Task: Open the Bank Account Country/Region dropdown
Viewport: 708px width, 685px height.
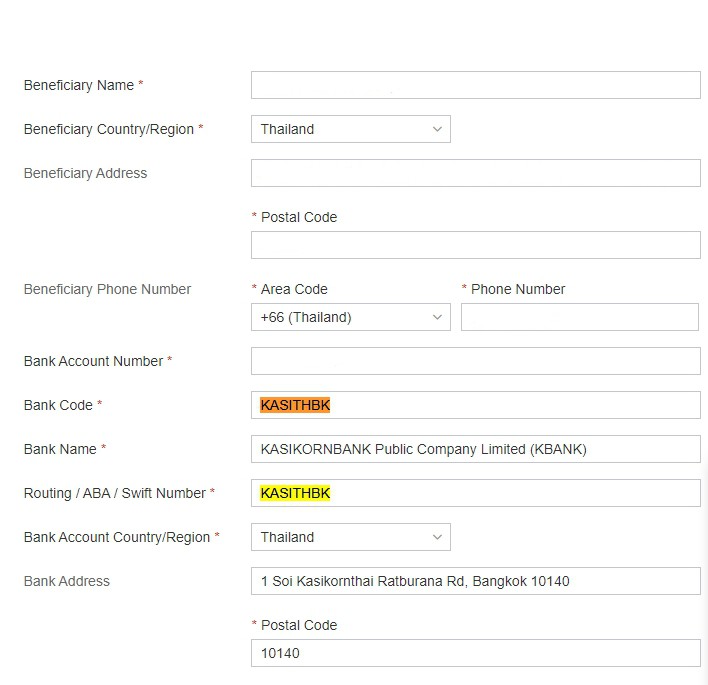Action: [x=350, y=537]
